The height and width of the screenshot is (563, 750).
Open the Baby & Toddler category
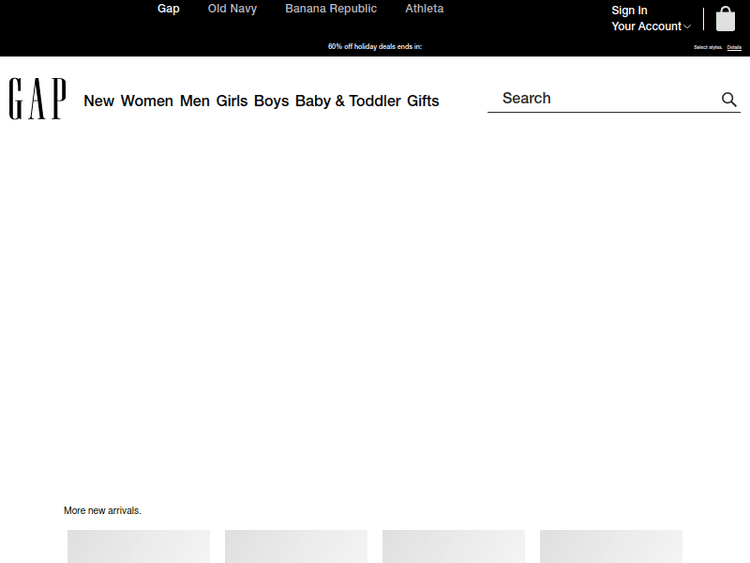(x=348, y=101)
